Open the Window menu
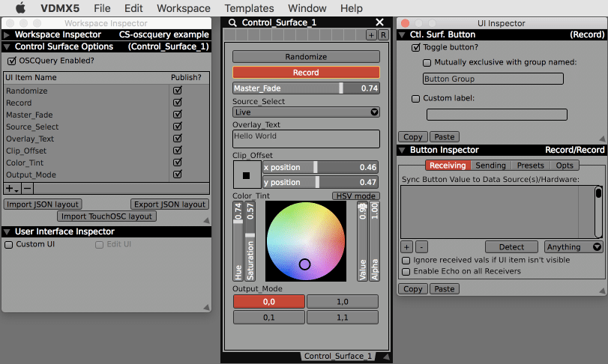Viewport: 608px width, 364px height. coord(307,8)
